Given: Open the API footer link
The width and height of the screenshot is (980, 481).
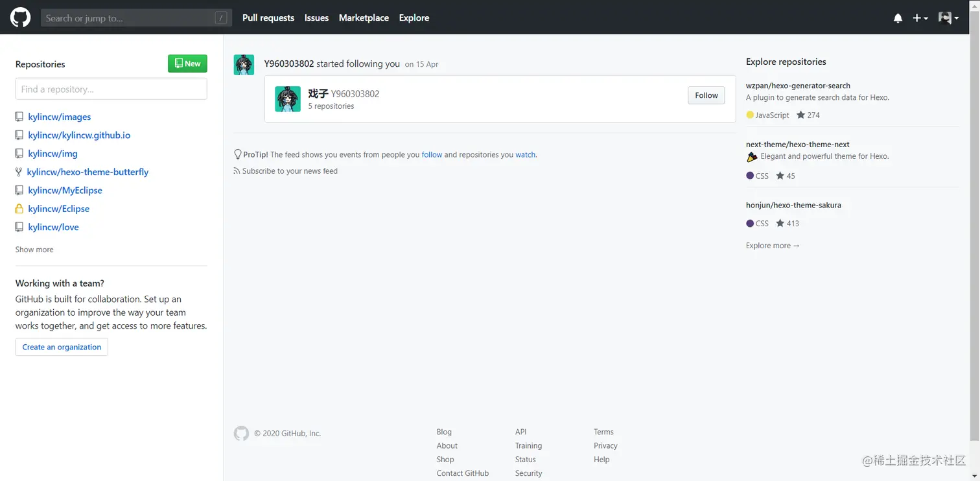Looking at the screenshot, I should 521,432.
